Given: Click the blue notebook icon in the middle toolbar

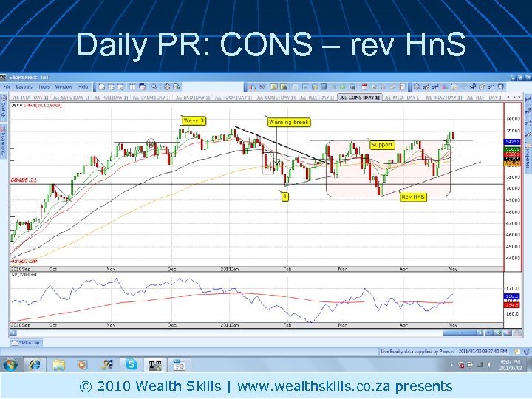Looking at the screenshot, I should [x=324, y=87].
